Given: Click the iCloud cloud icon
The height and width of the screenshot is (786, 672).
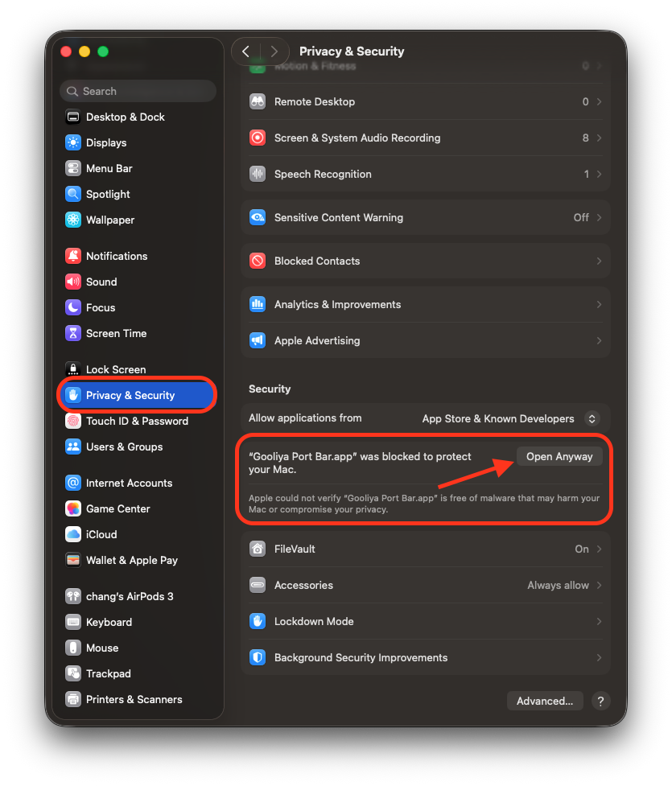Looking at the screenshot, I should [x=73, y=534].
